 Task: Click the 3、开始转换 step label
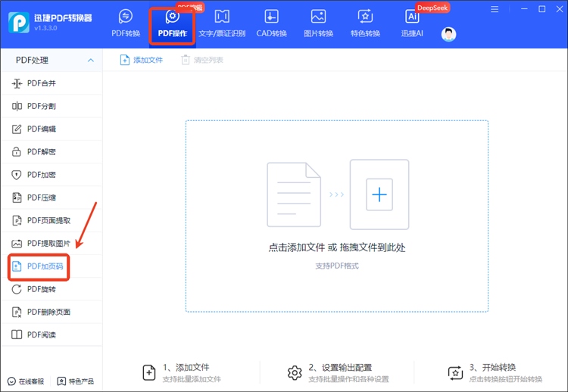coord(493,367)
